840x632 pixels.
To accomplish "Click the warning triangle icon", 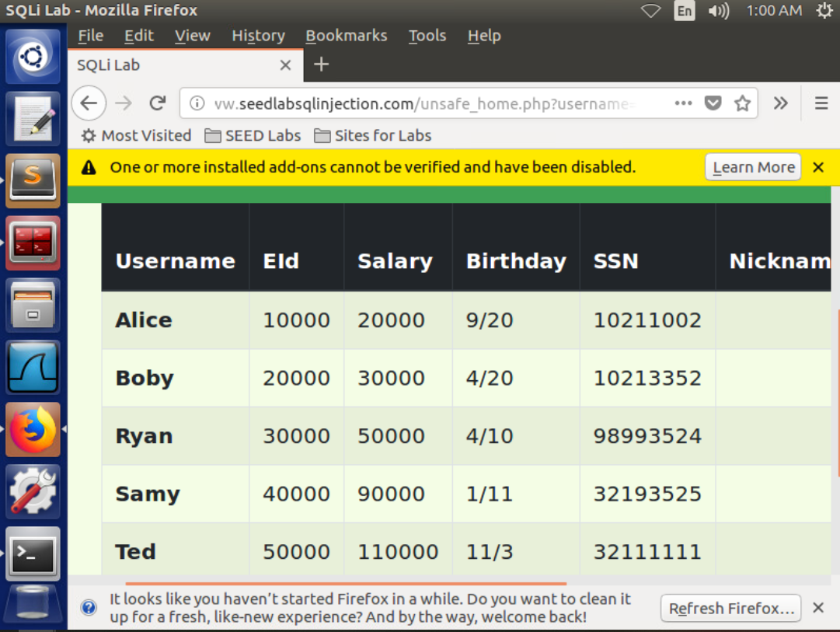I will click(89, 168).
